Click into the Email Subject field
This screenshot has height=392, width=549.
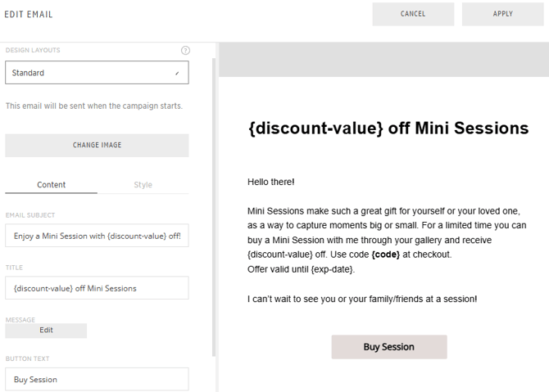pyautogui.click(x=97, y=236)
